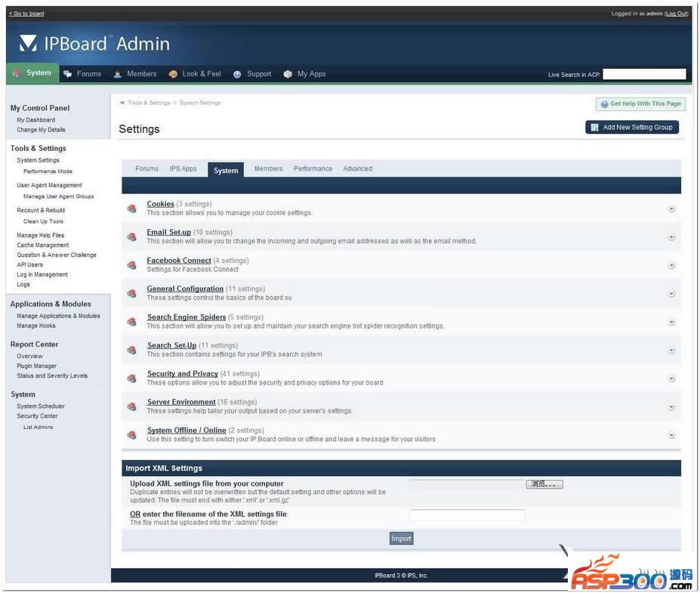Open the General Configuration settings link
Viewport: 700px width, 593px height.
185,289
